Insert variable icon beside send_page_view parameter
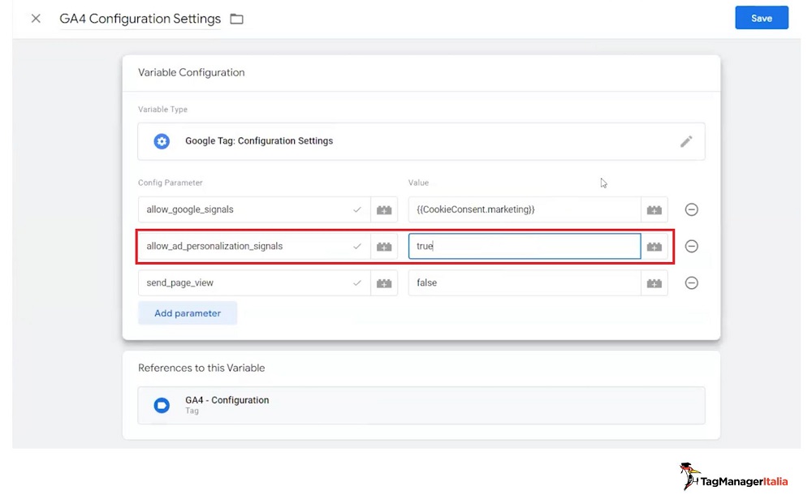The width and height of the screenshot is (812, 504). click(x=384, y=283)
